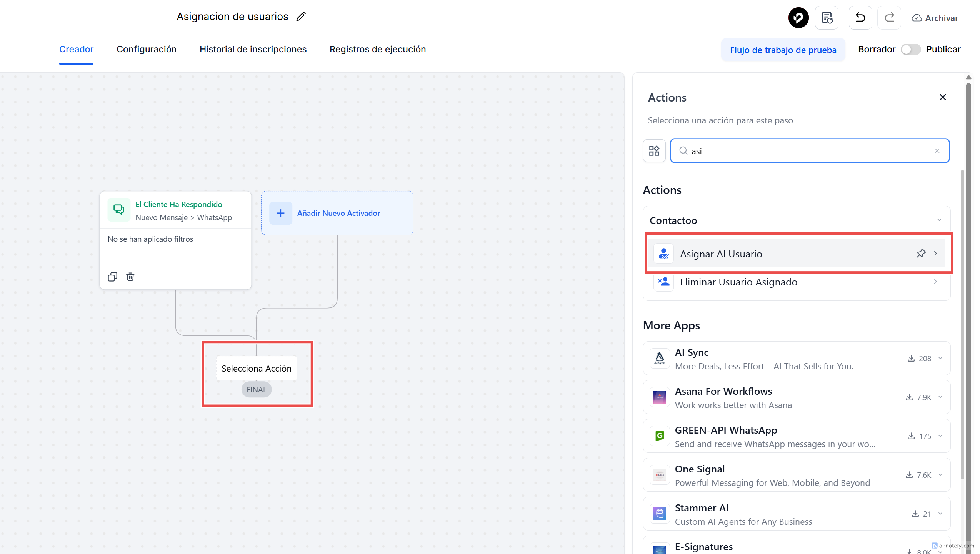
Task: Switch to the Configuración tab
Action: coord(146,49)
